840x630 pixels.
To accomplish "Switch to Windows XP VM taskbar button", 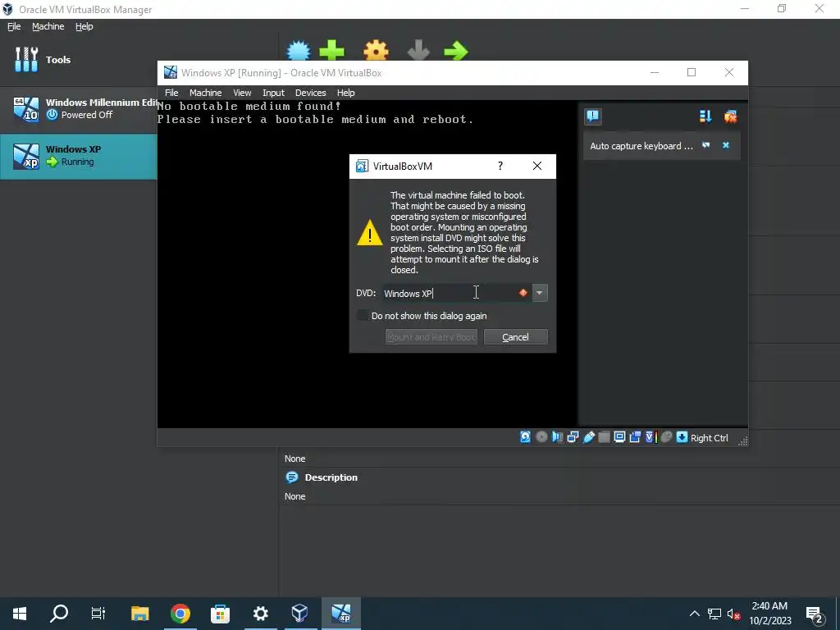I will (340, 614).
